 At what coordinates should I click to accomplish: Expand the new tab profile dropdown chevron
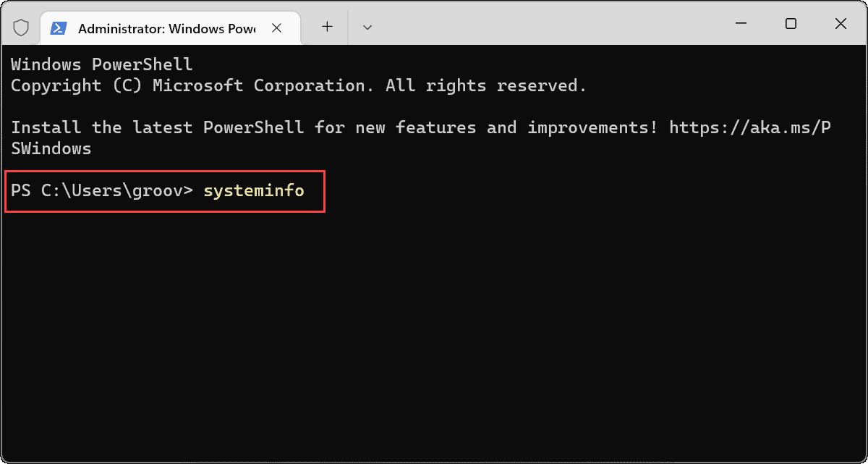pos(367,28)
